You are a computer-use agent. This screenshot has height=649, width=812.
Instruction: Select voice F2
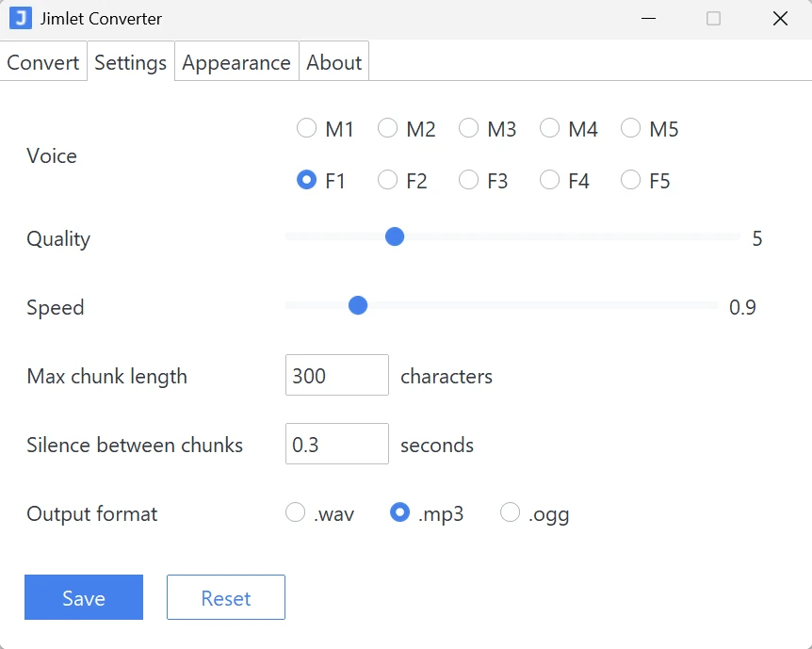tap(387, 180)
